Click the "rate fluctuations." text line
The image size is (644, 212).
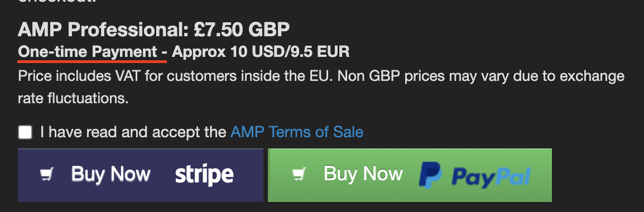74,99
